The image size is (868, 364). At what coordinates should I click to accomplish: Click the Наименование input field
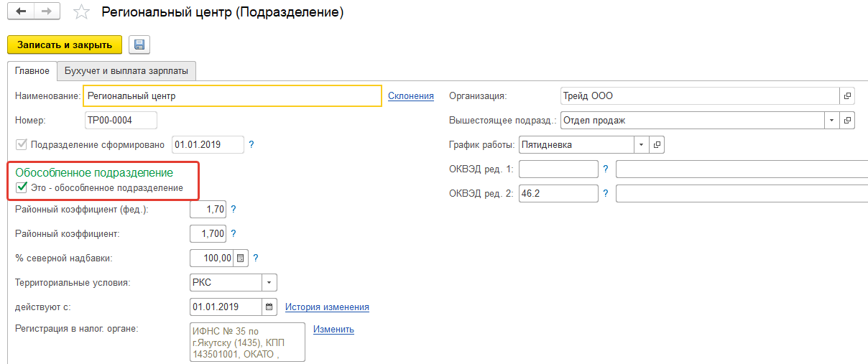tap(232, 96)
